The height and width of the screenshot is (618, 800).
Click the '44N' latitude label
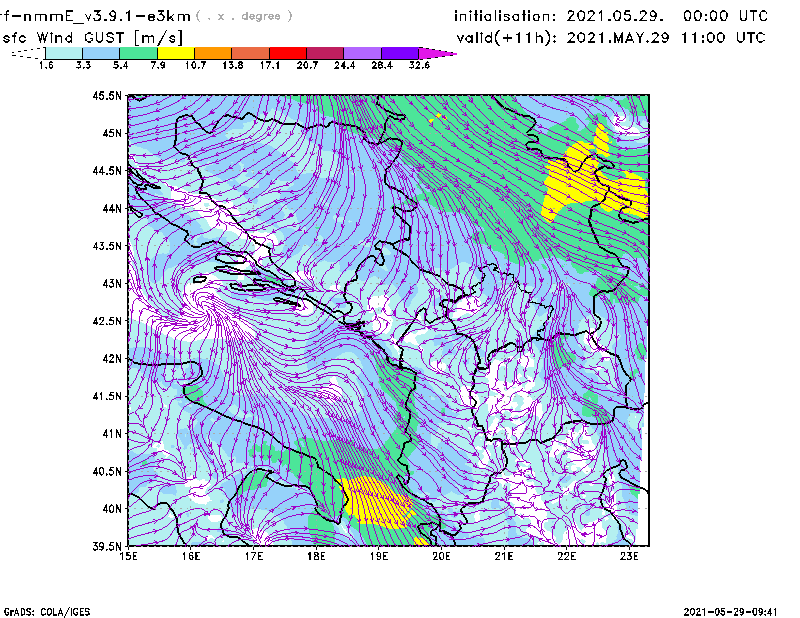click(x=111, y=208)
